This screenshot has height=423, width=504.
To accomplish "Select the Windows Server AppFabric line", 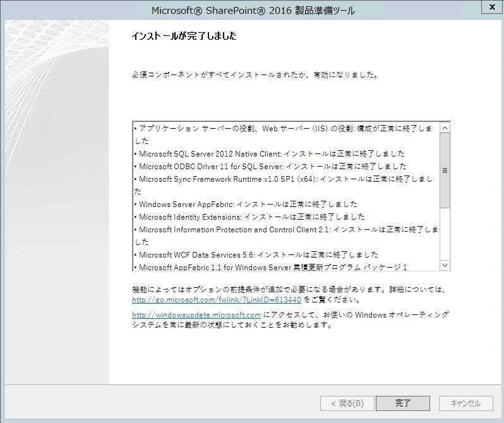I will point(246,204).
